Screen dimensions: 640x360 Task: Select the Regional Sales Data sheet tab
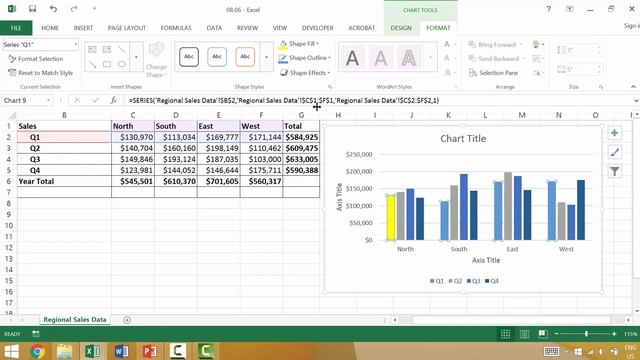click(75, 320)
